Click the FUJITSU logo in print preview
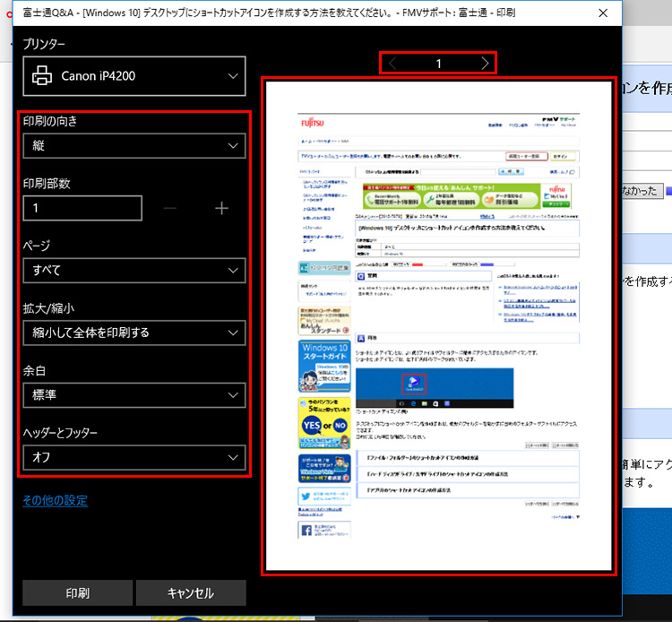Viewport: 672px width, 622px height. coord(315,123)
